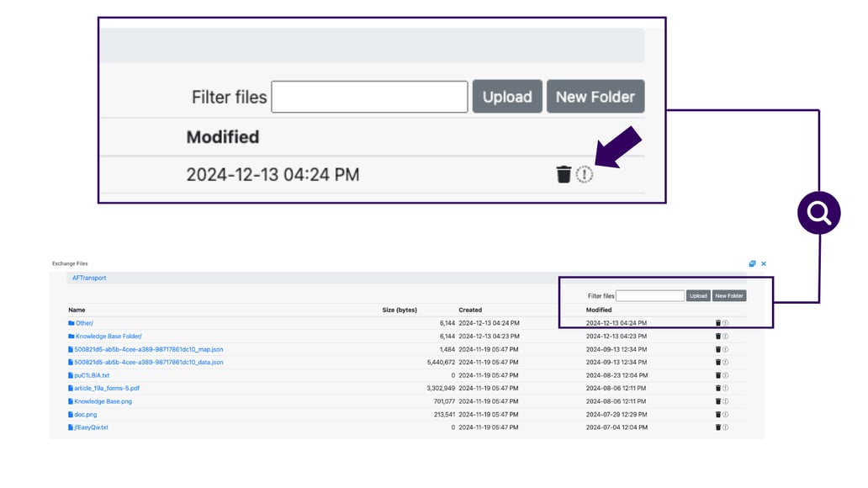Click the small Upload button above file list
This screenshot has width=868, height=488.
point(698,296)
